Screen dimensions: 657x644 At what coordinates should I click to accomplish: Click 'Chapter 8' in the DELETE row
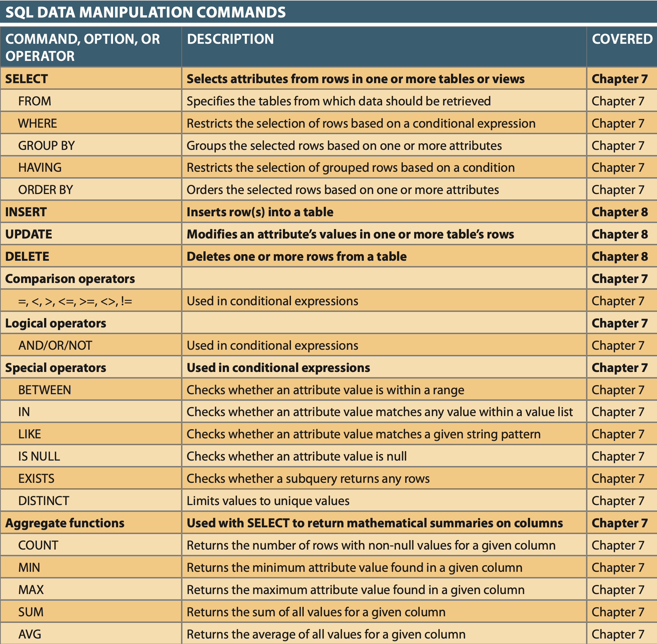click(x=620, y=256)
